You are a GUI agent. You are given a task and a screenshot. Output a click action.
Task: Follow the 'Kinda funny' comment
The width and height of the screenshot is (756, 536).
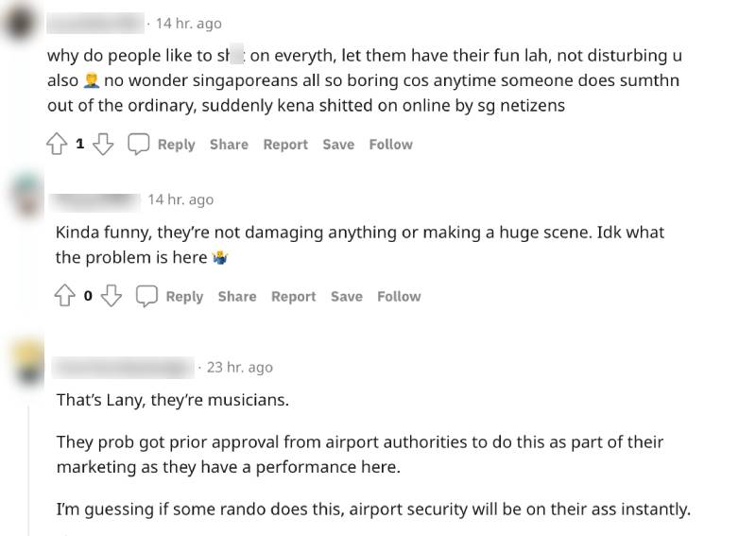[x=399, y=296]
